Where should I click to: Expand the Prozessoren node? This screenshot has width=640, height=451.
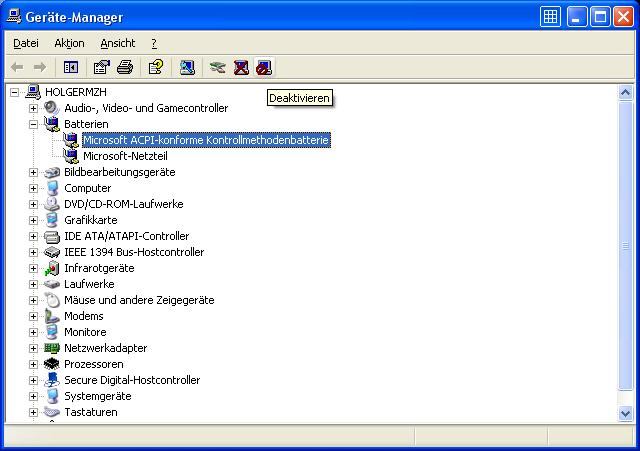(33, 364)
